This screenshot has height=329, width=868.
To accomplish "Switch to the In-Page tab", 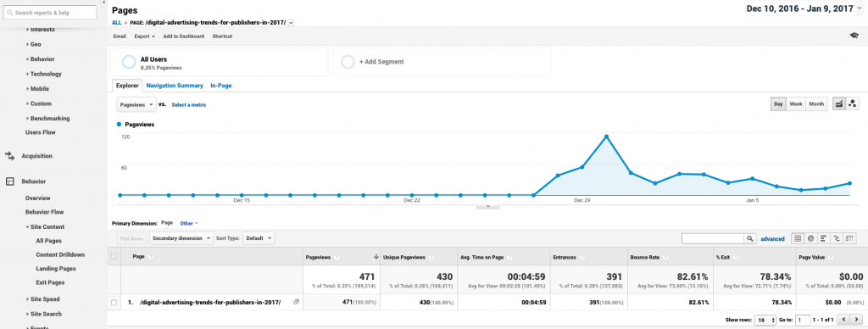I will tap(221, 86).
